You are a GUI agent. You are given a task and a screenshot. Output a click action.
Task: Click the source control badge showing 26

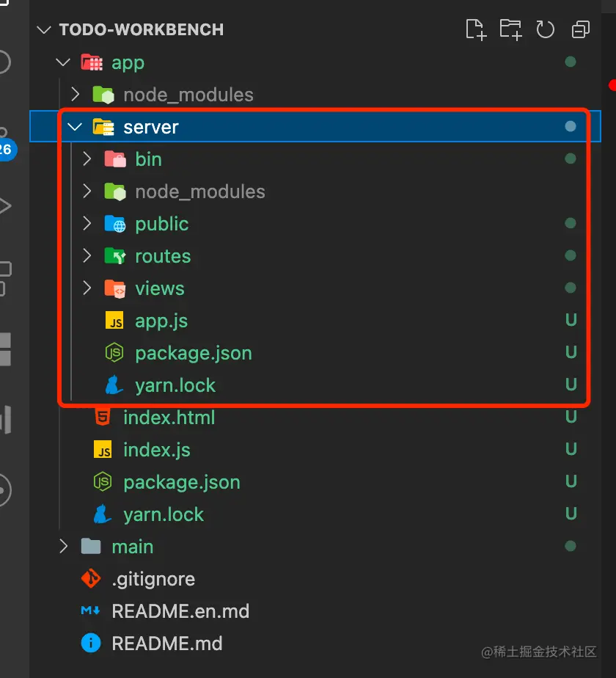point(6,150)
